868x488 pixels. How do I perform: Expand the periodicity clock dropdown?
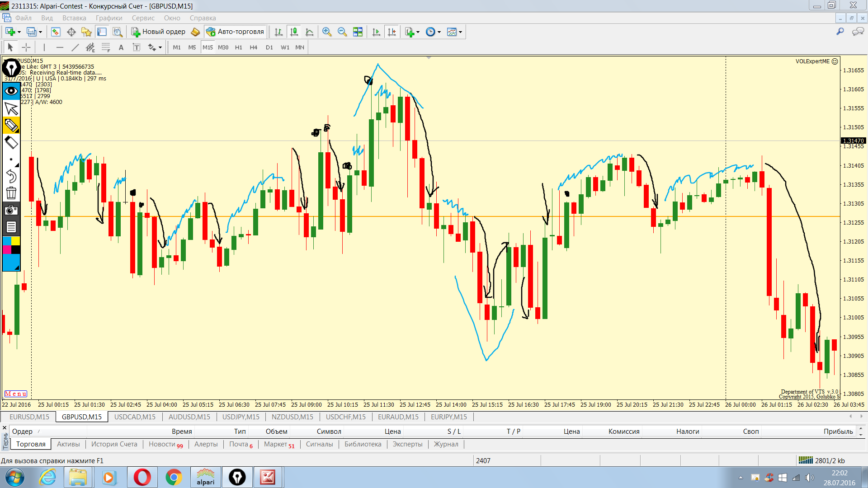tap(439, 32)
